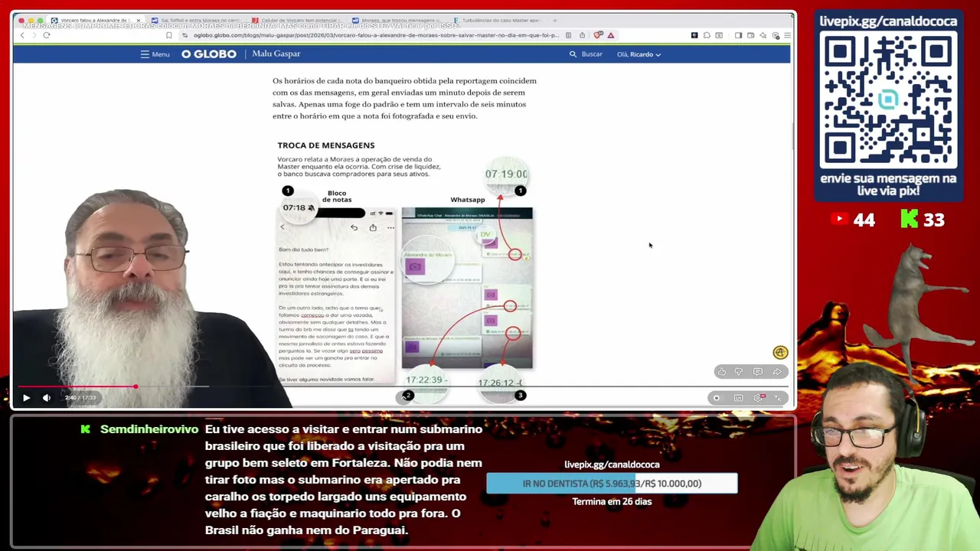Click the IR NO DENTISTA donation goal bar
The width and height of the screenshot is (980, 551).
(x=612, y=484)
